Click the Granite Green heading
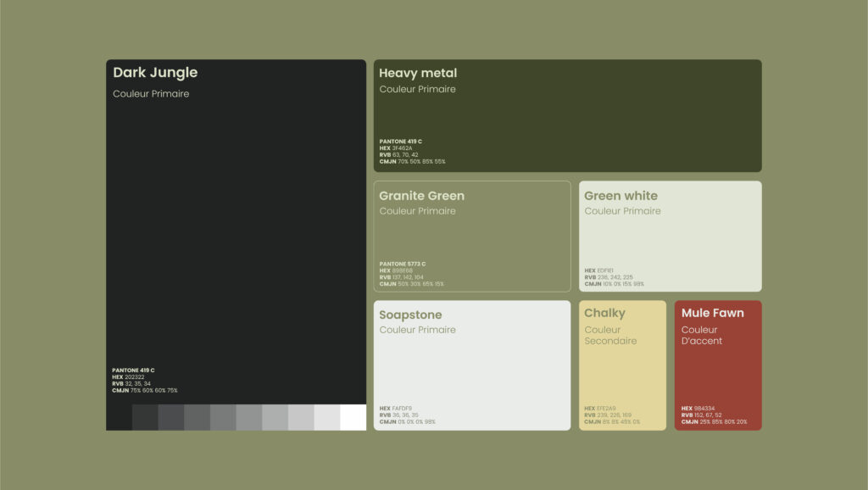Image resolution: width=868 pixels, height=490 pixels. click(421, 196)
